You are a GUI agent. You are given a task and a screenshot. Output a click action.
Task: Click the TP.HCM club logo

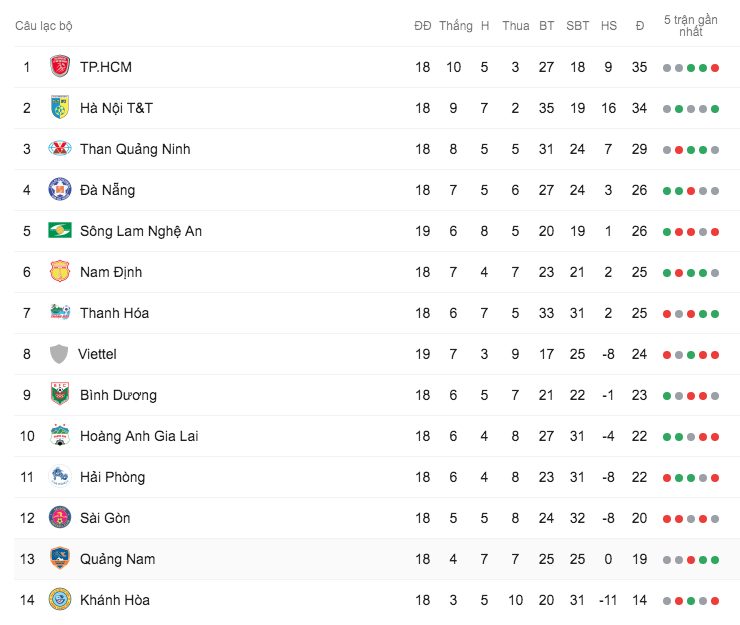pyautogui.click(x=60, y=67)
